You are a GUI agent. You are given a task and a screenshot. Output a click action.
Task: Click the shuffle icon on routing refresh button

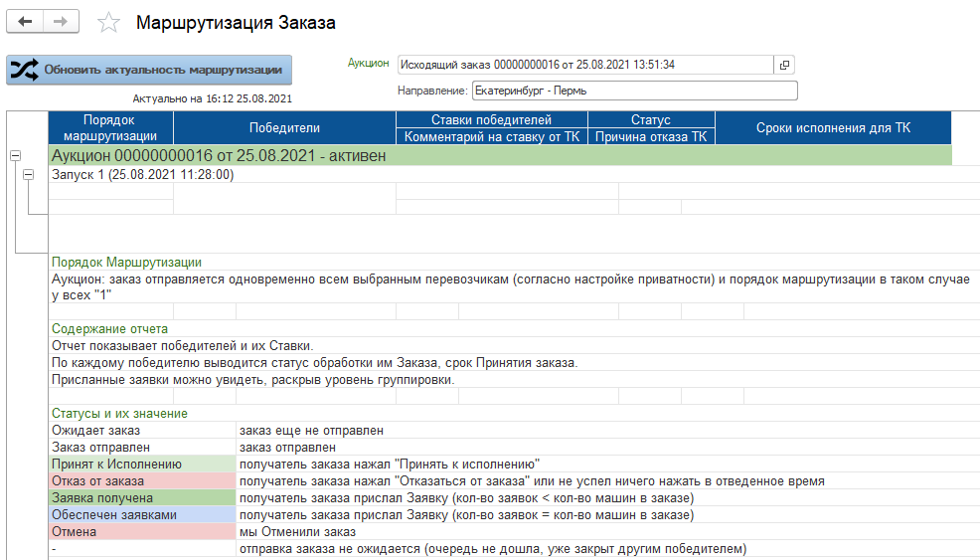pos(24,70)
